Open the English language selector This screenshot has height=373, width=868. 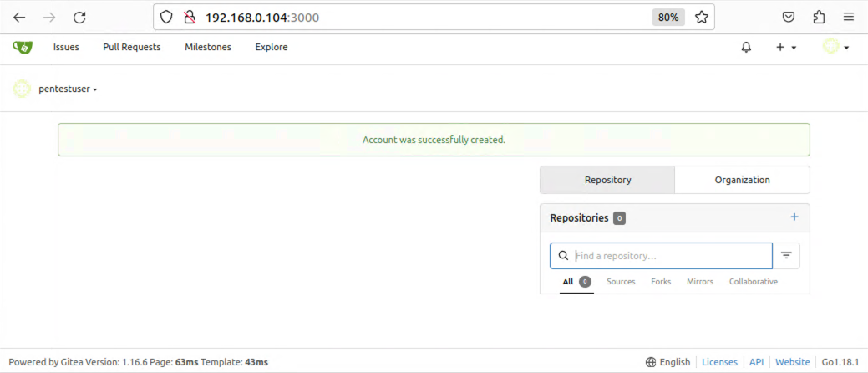tap(667, 362)
